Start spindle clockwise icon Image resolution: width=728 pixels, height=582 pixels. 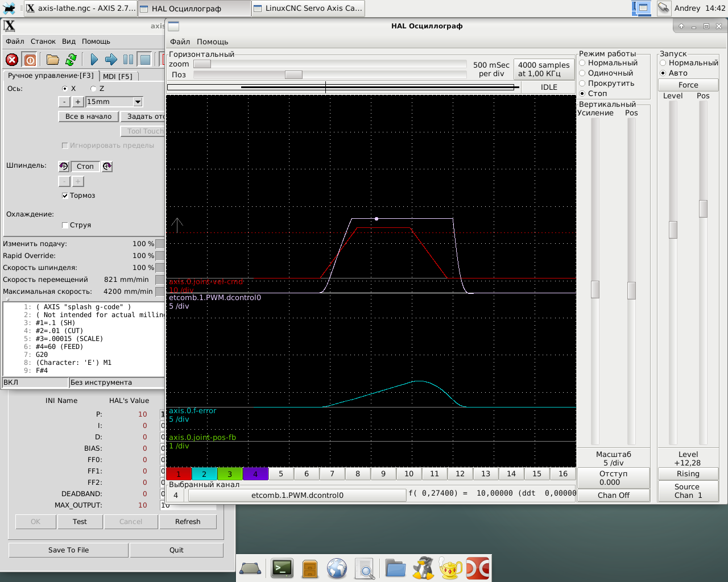(107, 167)
